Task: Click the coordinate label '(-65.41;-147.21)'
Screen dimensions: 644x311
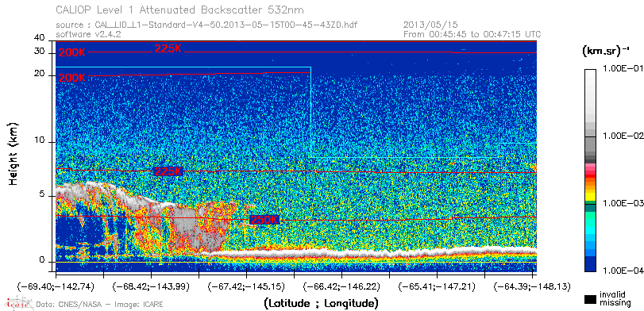Action: [x=437, y=286]
